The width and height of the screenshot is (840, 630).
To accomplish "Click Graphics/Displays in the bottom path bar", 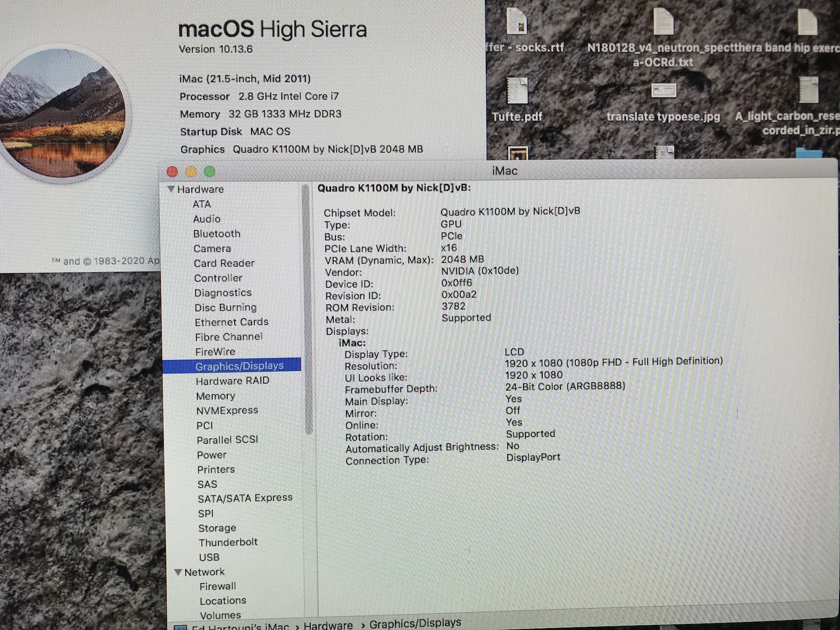I will 415,623.
